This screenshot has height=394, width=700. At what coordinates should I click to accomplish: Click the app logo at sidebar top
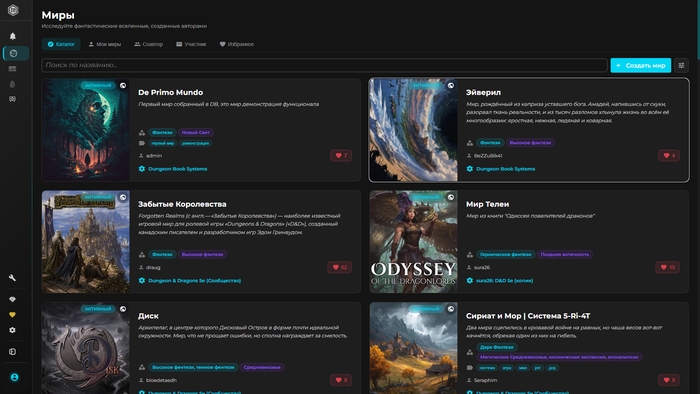[13, 10]
